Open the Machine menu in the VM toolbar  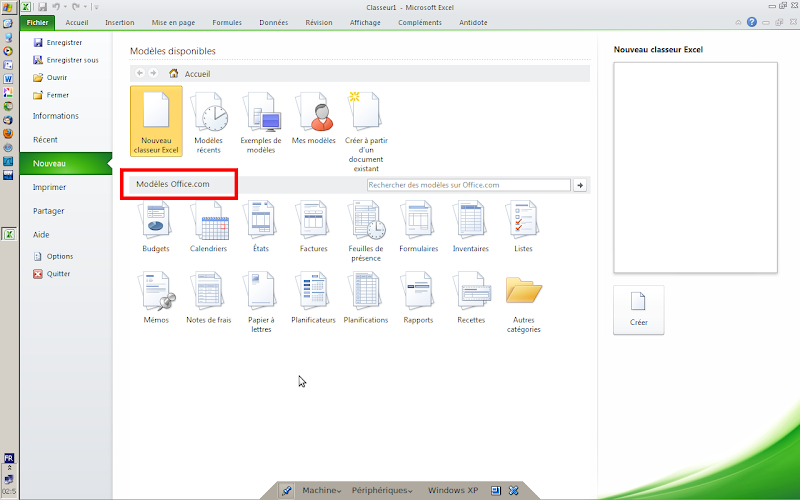click(321, 490)
